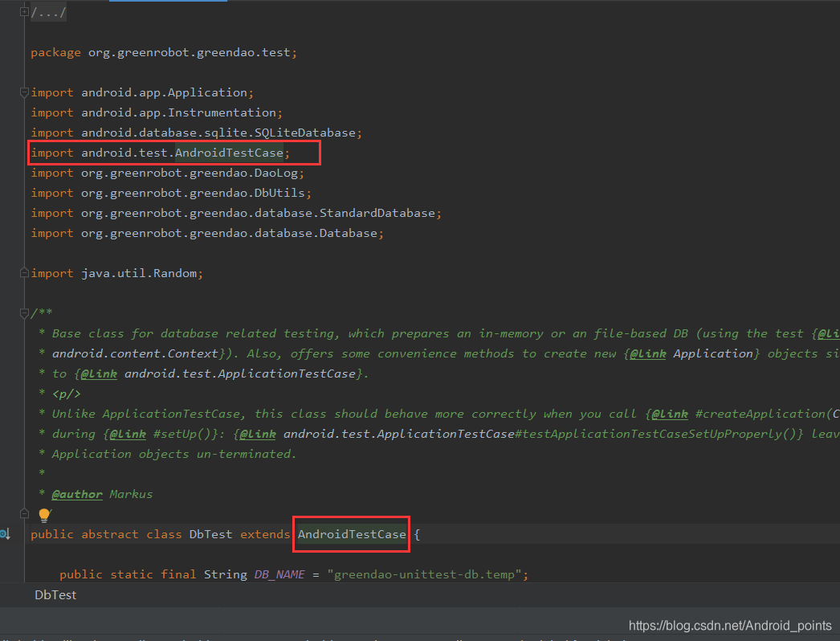
Task: Click AndroidTestCase after extends
Action: pos(352,534)
